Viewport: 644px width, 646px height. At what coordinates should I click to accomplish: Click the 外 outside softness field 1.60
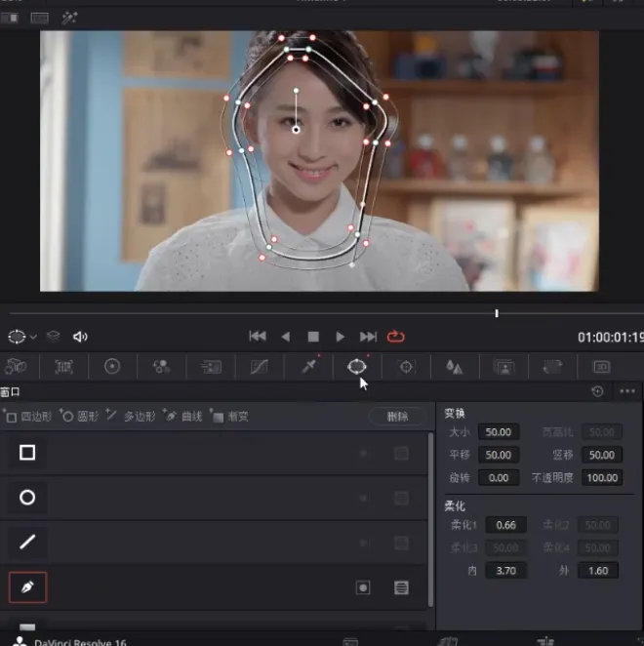[x=598, y=571]
